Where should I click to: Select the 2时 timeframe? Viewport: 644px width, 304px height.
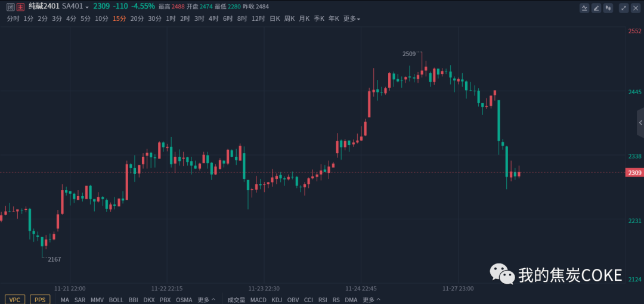click(185, 18)
